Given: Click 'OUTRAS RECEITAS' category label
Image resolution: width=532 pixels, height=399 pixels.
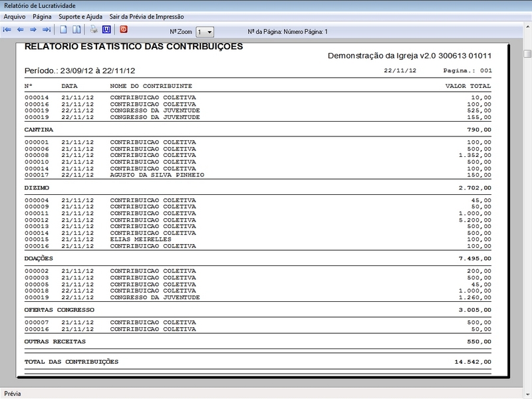Looking at the screenshot, I should [55, 341].
